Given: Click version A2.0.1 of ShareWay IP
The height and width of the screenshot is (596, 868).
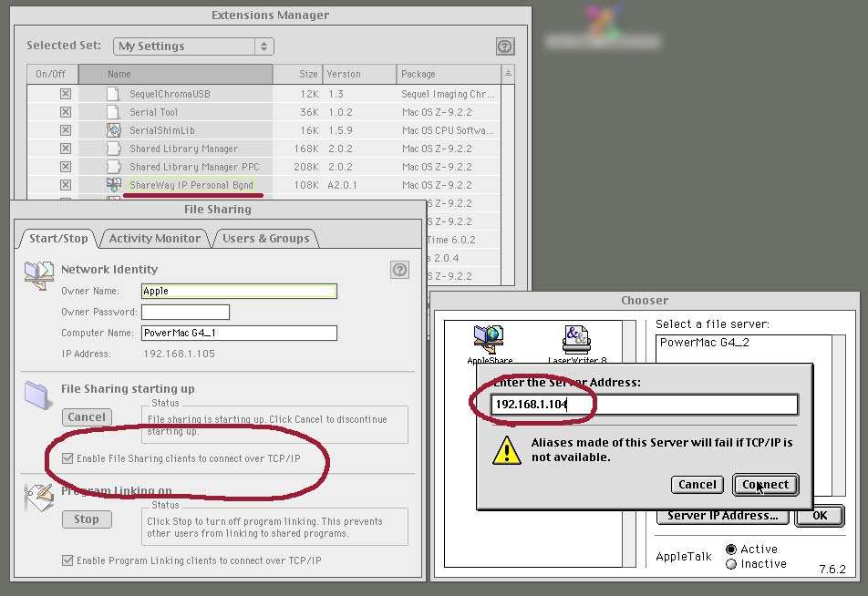Looking at the screenshot, I should 342,185.
